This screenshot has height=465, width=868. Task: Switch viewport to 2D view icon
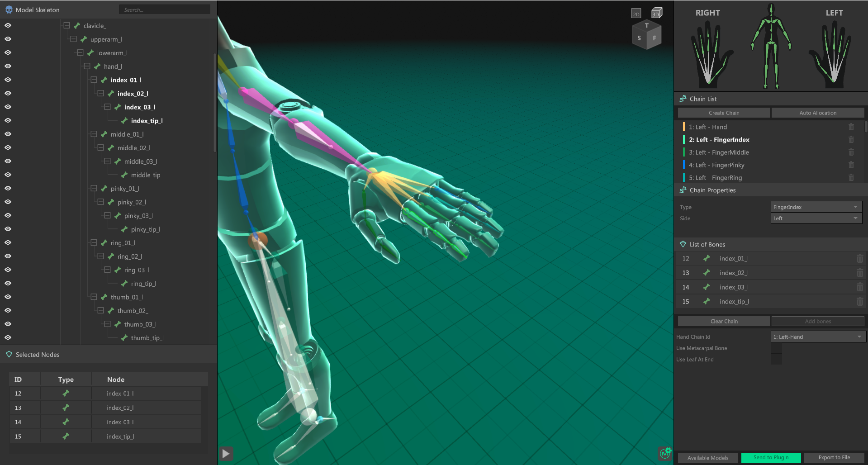[636, 14]
